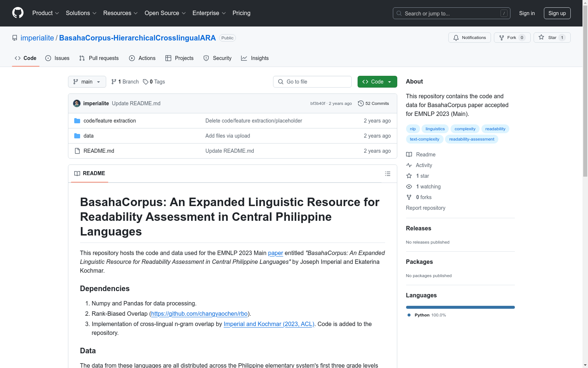Select the text-complexity topic tag
This screenshot has width=588, height=368.
[424, 139]
